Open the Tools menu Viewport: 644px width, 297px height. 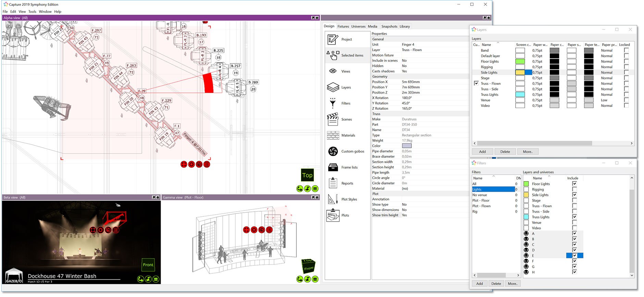32,12
